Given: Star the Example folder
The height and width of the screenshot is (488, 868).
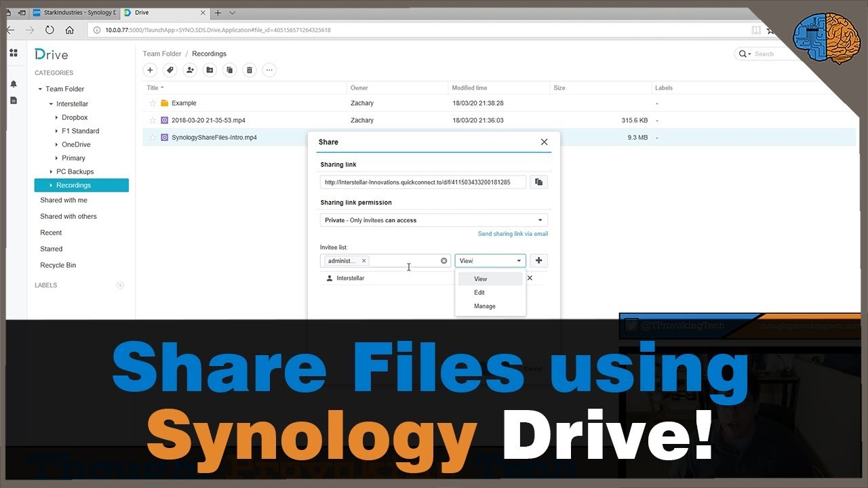Looking at the screenshot, I should [x=153, y=103].
